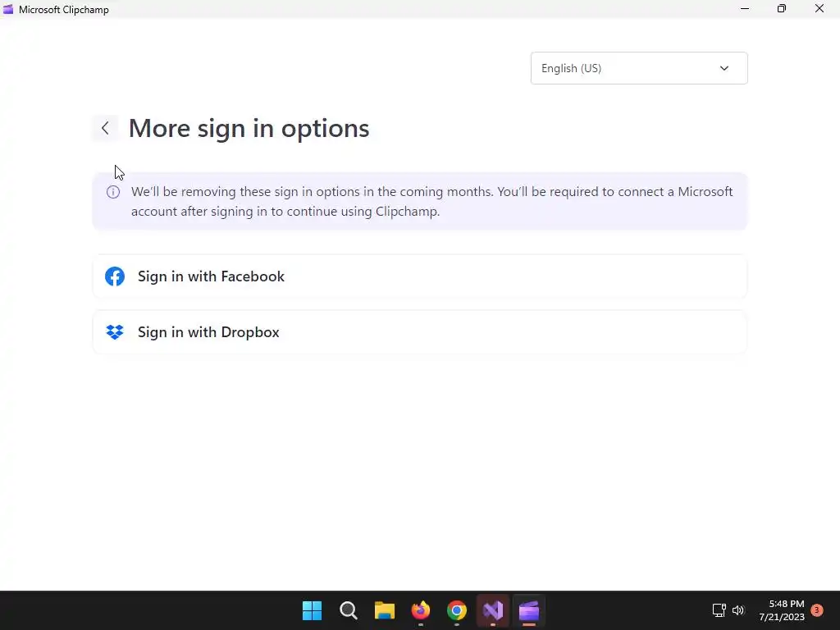
Task: Click the notice text about removing sign in options
Action: [x=431, y=202]
